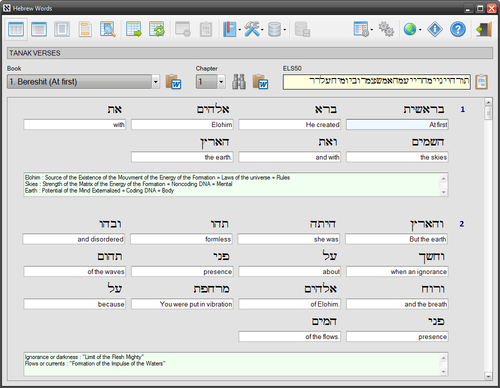Click the ELS50 Hebrew text field
Screen dimensions: 500x388
click(x=377, y=82)
